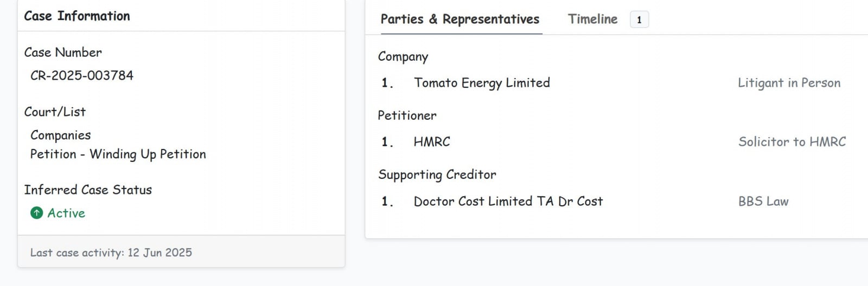Click the Inferred Case Status label

tap(88, 190)
